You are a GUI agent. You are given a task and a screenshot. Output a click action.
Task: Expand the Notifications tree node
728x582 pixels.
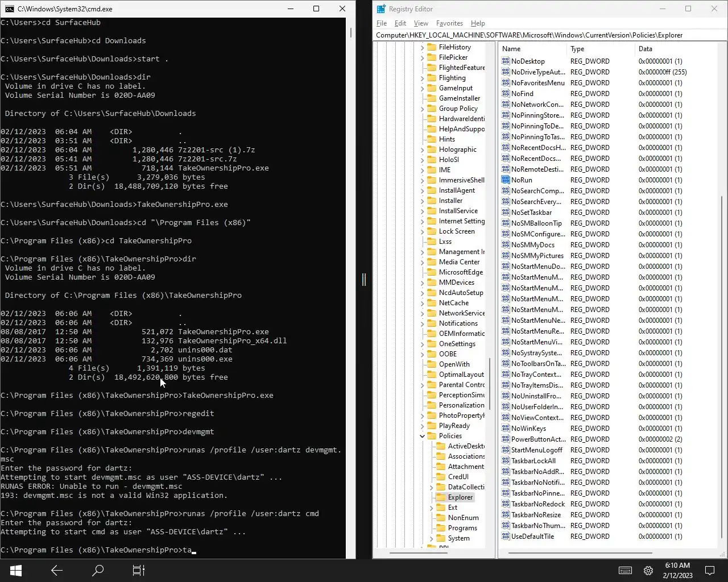pyautogui.click(x=422, y=323)
